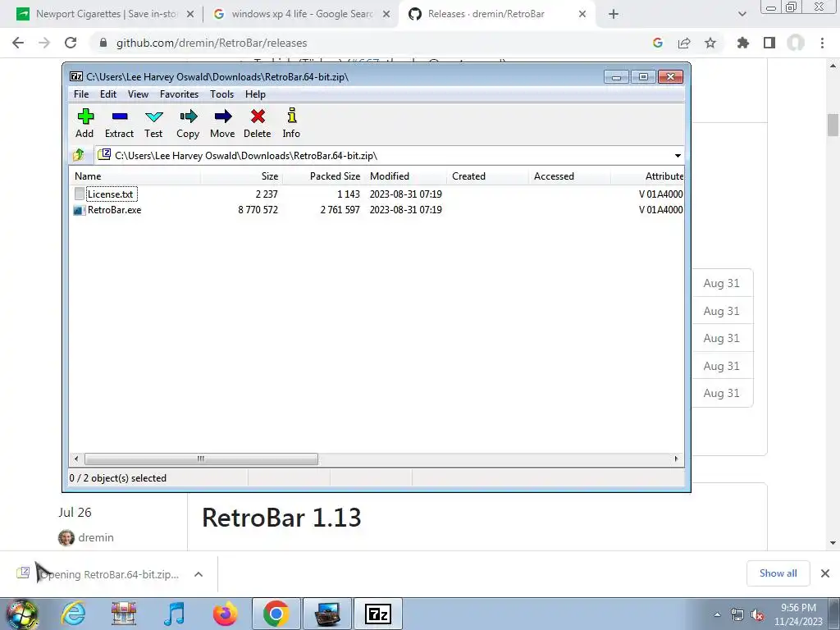840x630 pixels.
Task: Switch to Chrome in the taskbar
Action: point(276,614)
